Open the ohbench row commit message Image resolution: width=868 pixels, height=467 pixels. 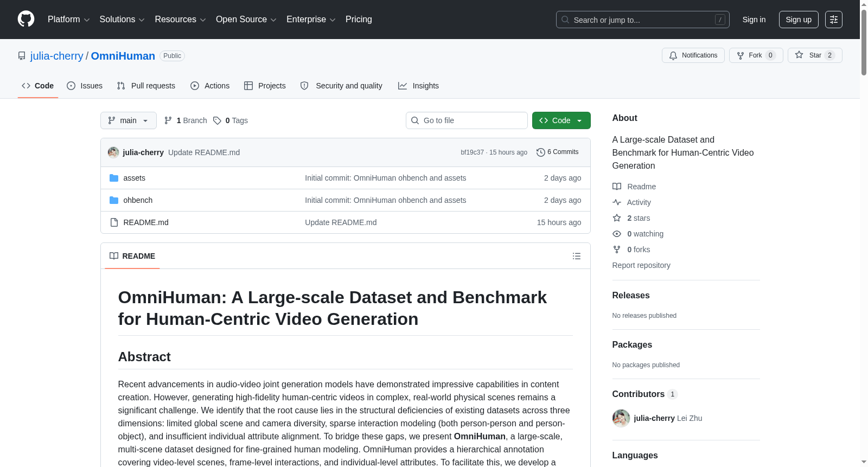(x=386, y=200)
